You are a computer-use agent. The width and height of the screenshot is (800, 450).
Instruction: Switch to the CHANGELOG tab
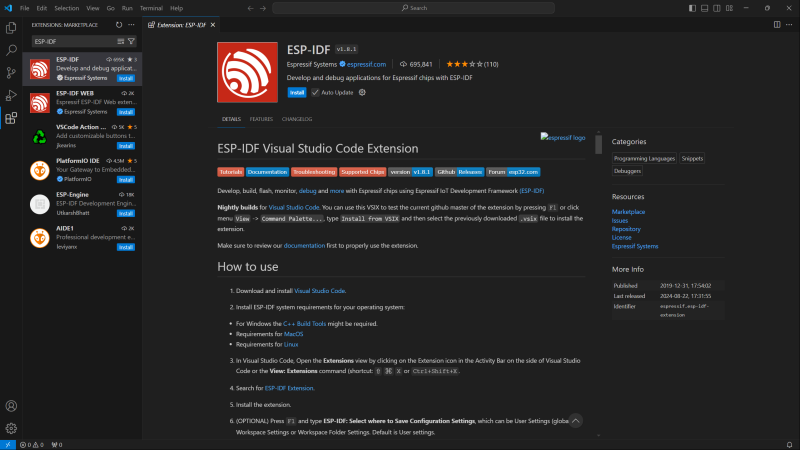(x=297, y=119)
